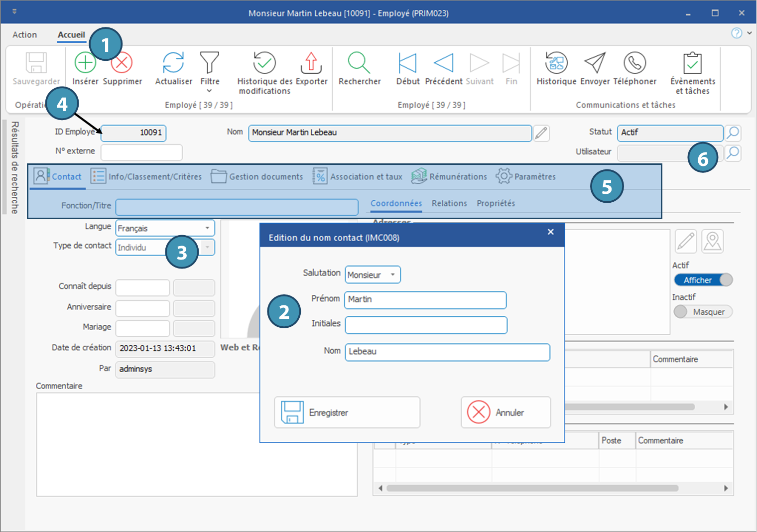Click the Initiales input field
This screenshot has height=532, width=757.
click(426, 325)
